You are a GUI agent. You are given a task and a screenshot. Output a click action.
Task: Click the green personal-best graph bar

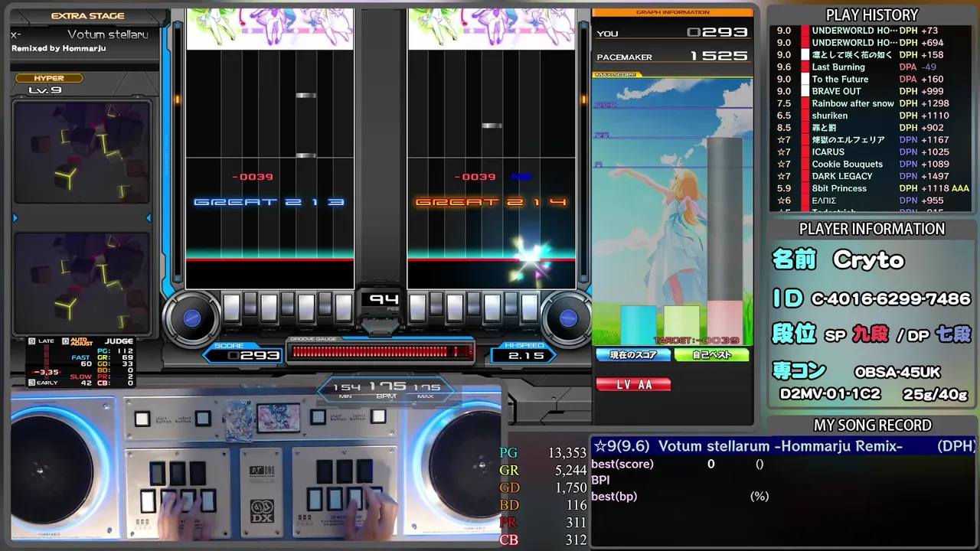click(x=681, y=324)
